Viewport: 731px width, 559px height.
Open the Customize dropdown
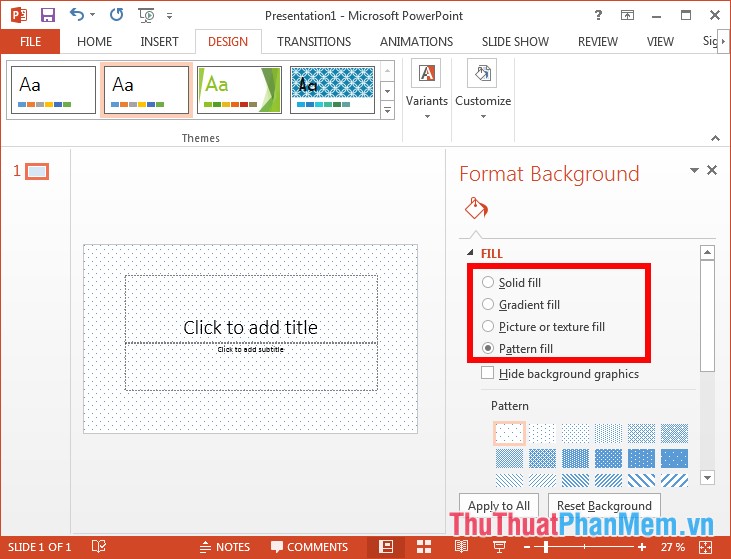point(483,89)
